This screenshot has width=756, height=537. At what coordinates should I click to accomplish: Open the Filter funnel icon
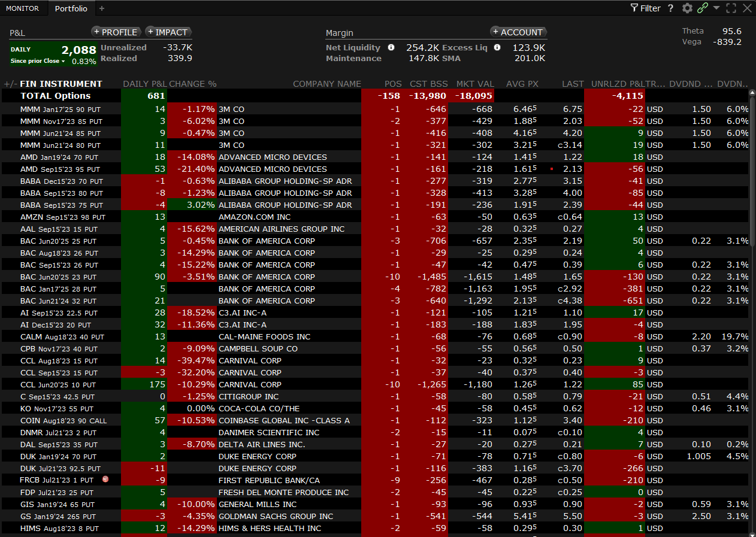click(x=634, y=8)
